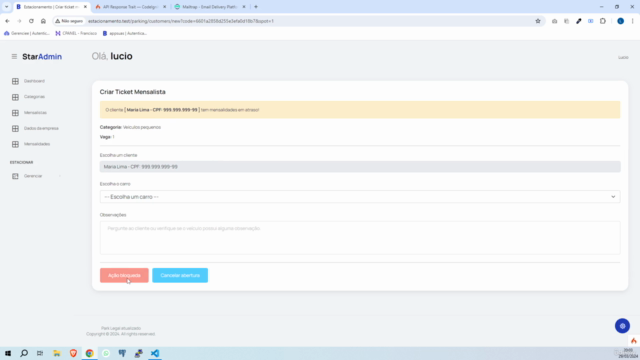Switch to the API Response Trait tab
Screen dimensions: 640x360
pos(131,7)
